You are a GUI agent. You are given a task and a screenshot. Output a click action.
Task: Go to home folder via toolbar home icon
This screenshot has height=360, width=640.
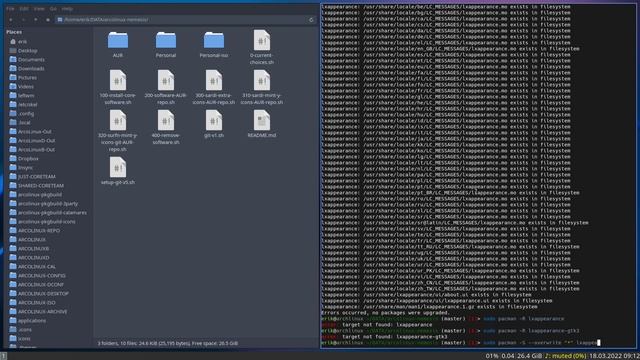pos(48,20)
